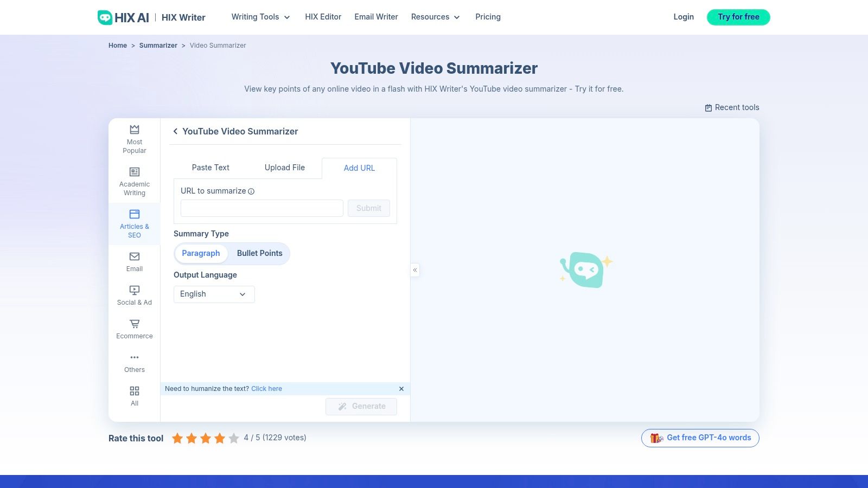Select Bullet Points summary type
The width and height of the screenshot is (868, 488).
tap(260, 253)
